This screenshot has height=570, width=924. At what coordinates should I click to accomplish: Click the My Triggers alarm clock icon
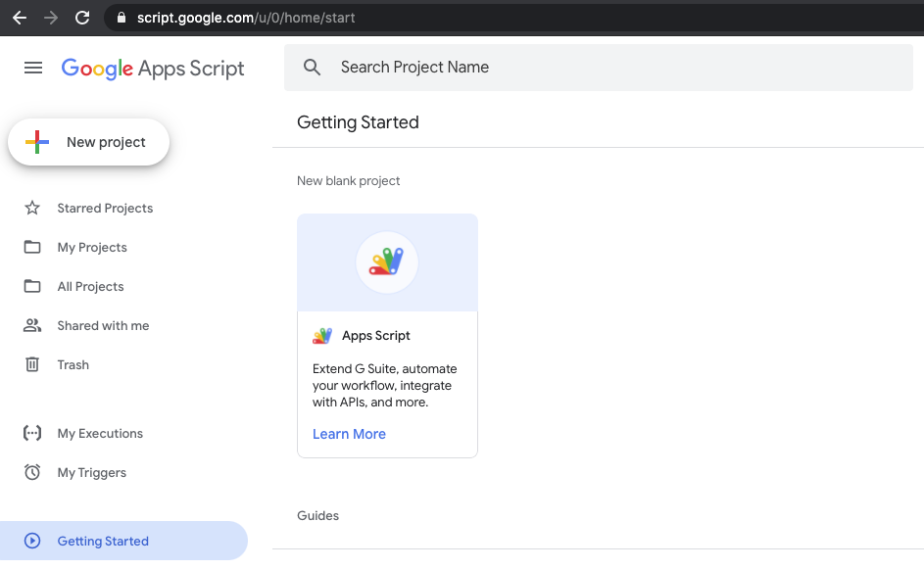pyautogui.click(x=32, y=472)
